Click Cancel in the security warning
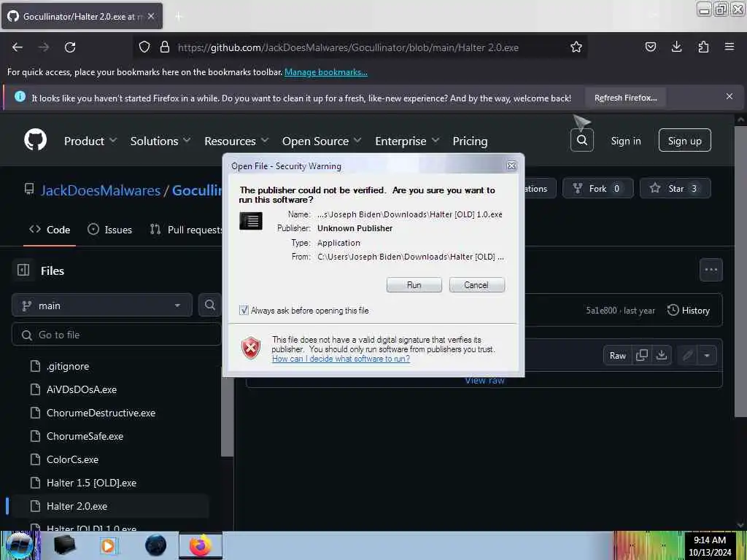The width and height of the screenshot is (747, 560). coord(476,285)
